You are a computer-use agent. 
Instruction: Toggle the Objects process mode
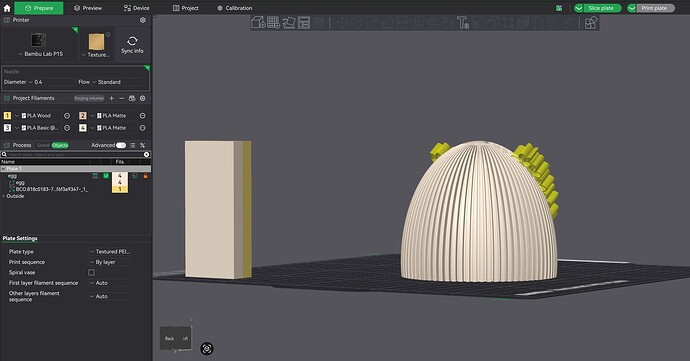click(x=60, y=145)
